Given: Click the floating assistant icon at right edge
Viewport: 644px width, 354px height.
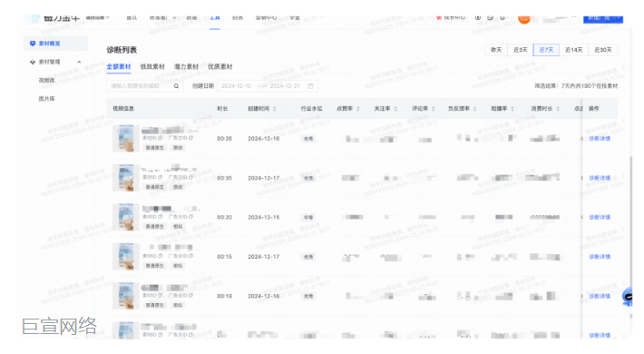Looking at the screenshot, I should click(628, 297).
